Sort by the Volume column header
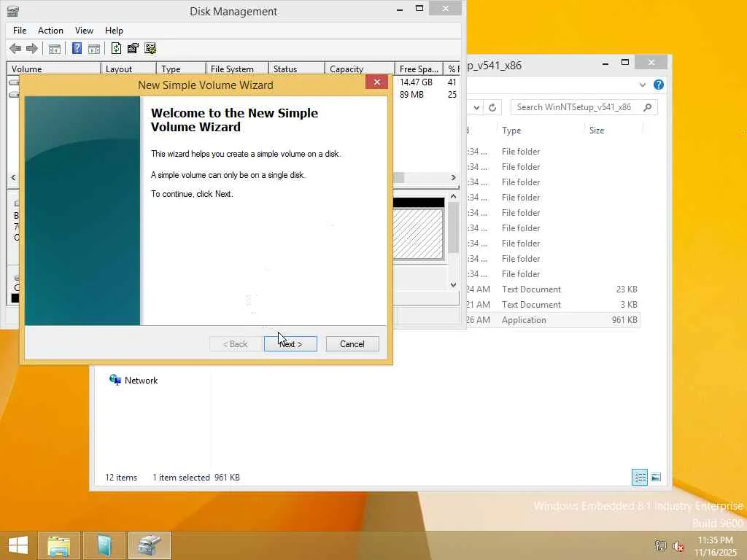 pos(53,69)
